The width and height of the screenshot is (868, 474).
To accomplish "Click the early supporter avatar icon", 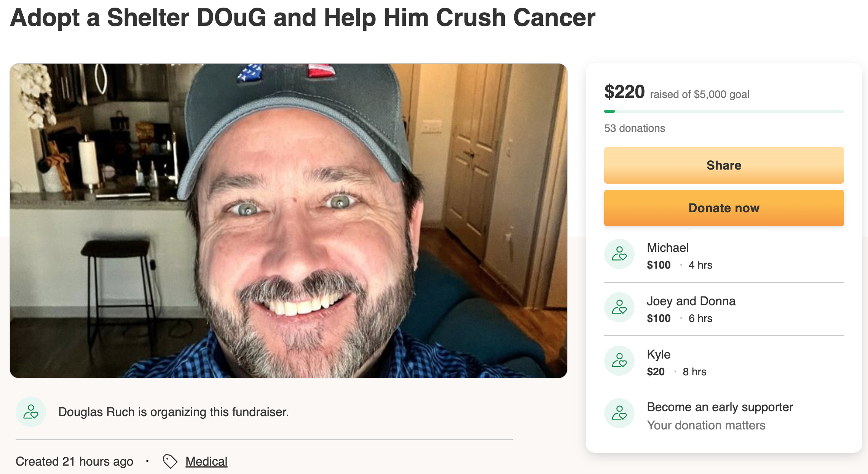I will coord(619,413).
